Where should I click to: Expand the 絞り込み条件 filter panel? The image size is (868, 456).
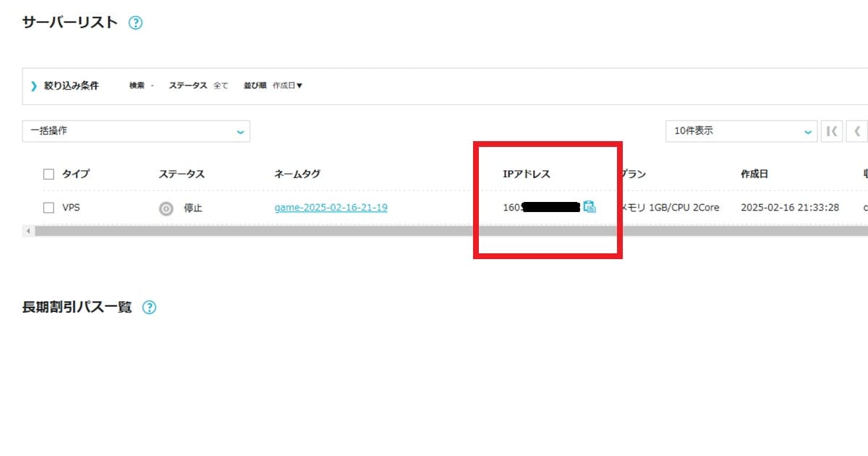(x=65, y=85)
